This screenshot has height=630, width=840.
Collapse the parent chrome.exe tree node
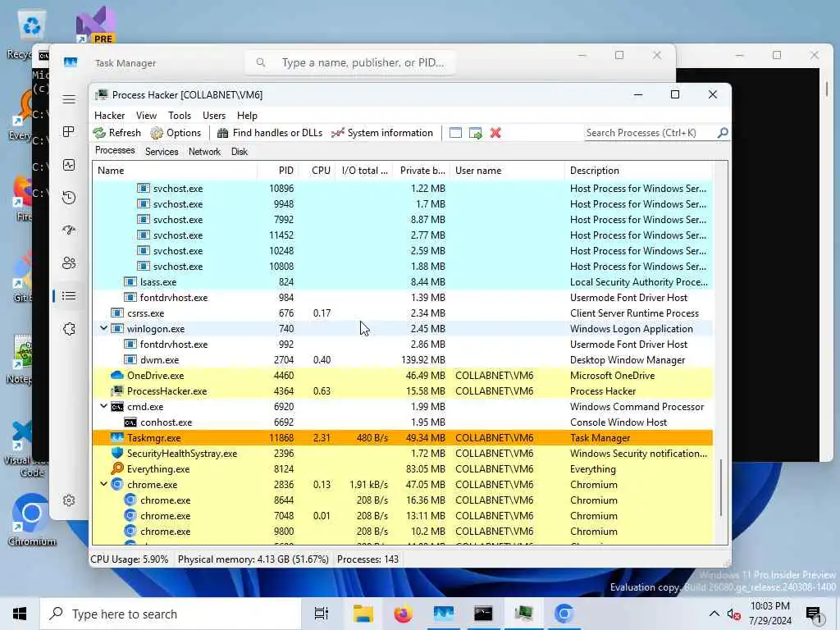(x=103, y=484)
